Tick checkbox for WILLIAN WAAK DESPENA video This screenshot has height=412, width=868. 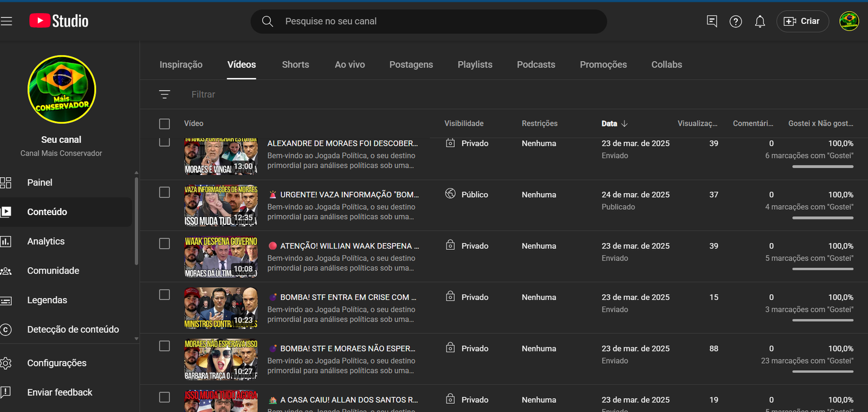click(x=164, y=243)
